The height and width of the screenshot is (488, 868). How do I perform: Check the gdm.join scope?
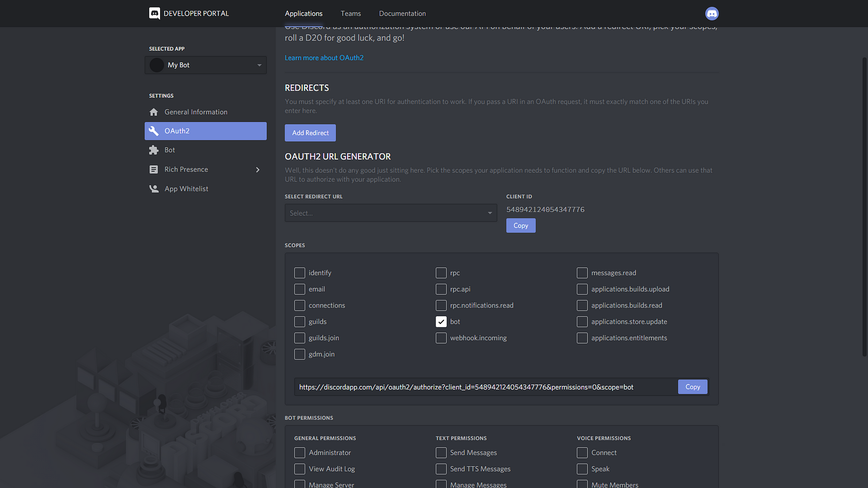point(299,354)
